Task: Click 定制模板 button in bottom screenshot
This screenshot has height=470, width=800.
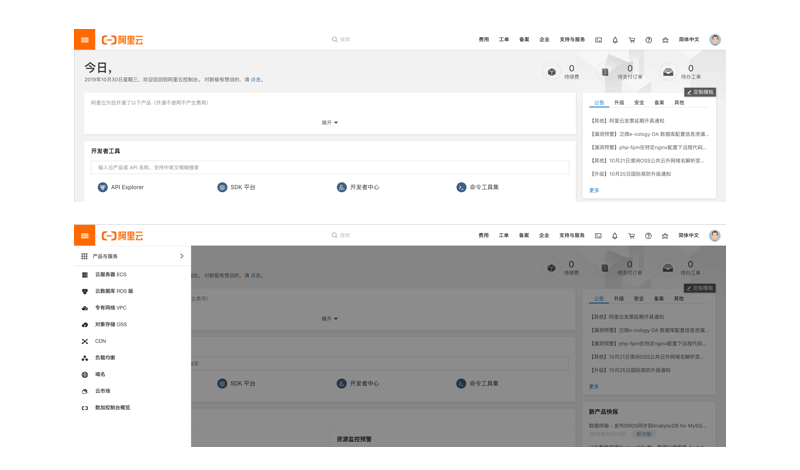Action: pos(700,288)
